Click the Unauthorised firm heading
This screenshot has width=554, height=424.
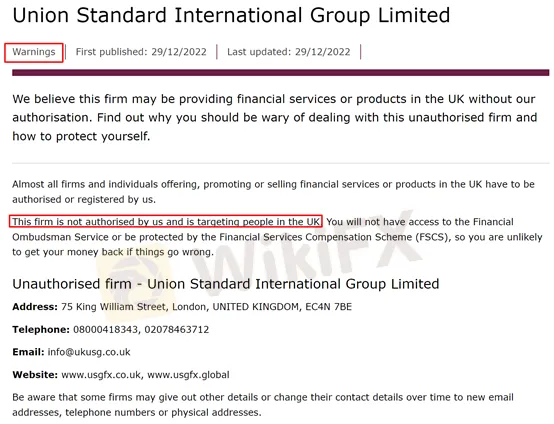coord(225,284)
